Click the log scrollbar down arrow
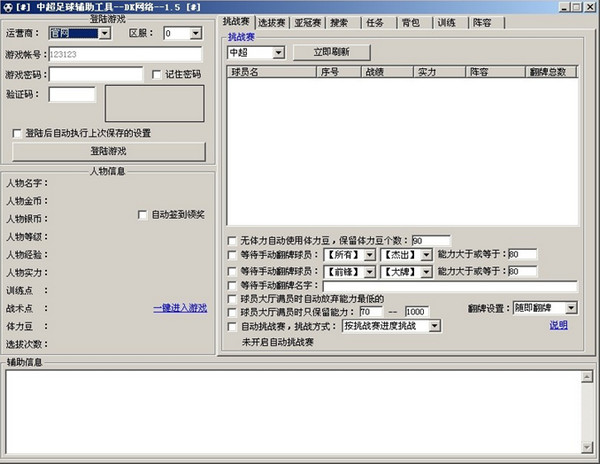This screenshot has height=464, width=600. pos(587,447)
